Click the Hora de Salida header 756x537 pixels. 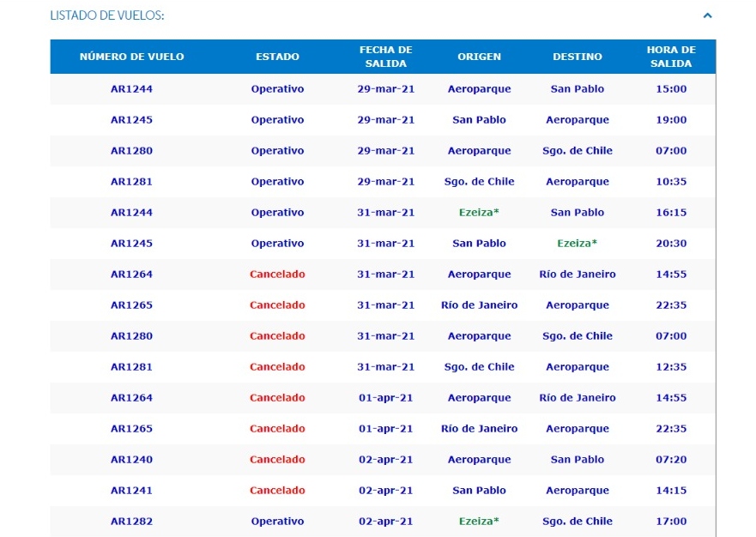tap(671, 57)
